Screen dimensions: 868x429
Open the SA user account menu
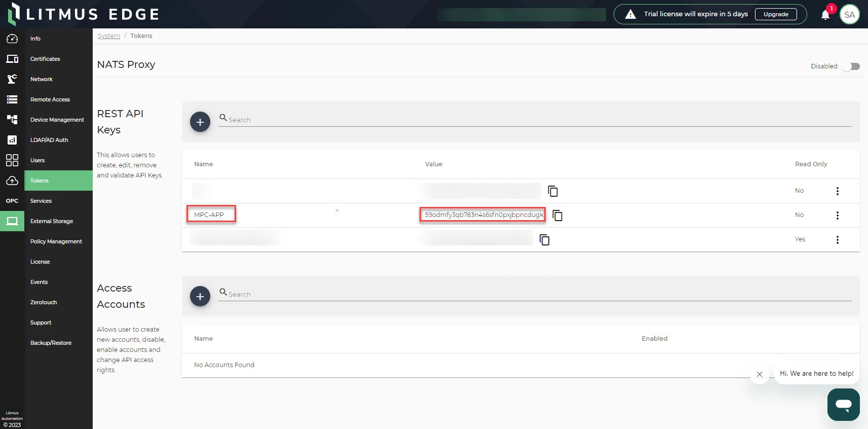point(850,14)
